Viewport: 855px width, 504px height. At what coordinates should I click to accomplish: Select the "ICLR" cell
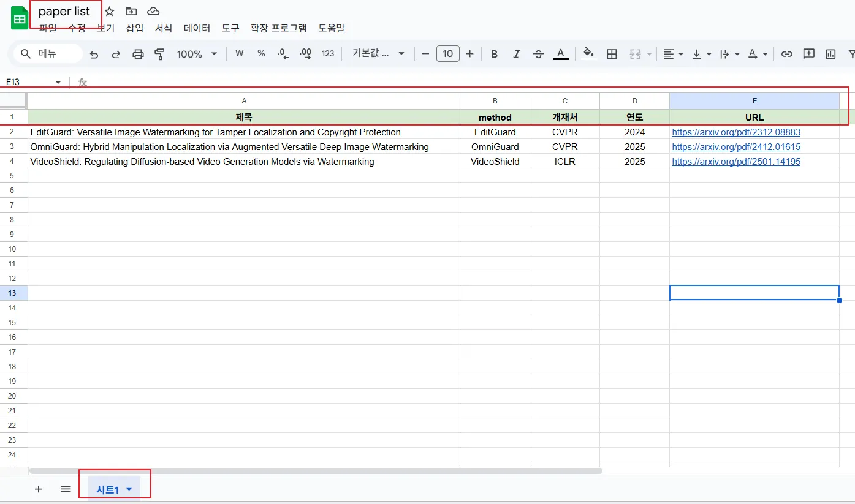564,162
